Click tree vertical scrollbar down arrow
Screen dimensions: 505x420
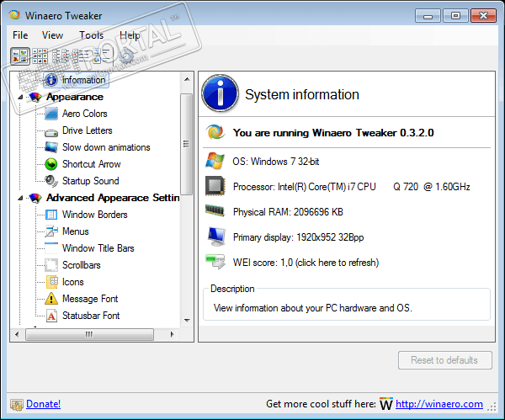tap(187, 320)
